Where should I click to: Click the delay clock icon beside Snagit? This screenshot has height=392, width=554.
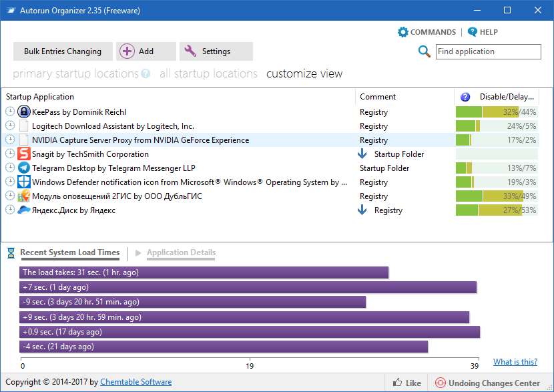pyautogui.click(x=10, y=154)
